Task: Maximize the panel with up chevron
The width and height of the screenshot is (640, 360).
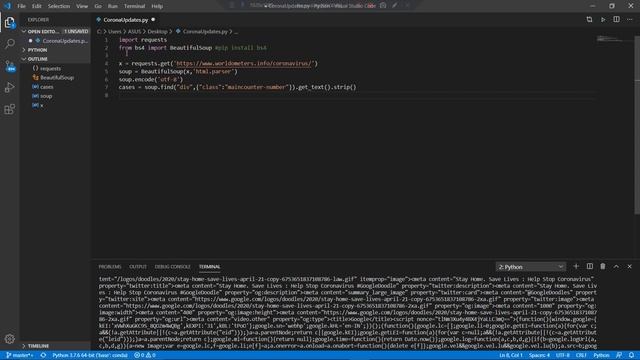Action: pos(616,267)
